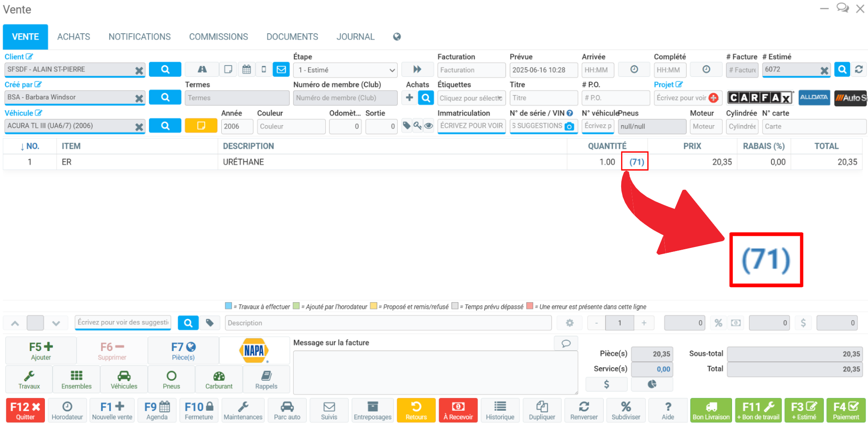Click the envelope email icon beside Client
868x425 pixels.
point(281,69)
